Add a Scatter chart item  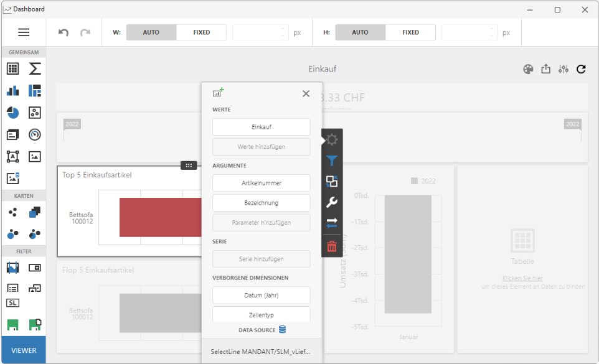click(x=35, y=113)
